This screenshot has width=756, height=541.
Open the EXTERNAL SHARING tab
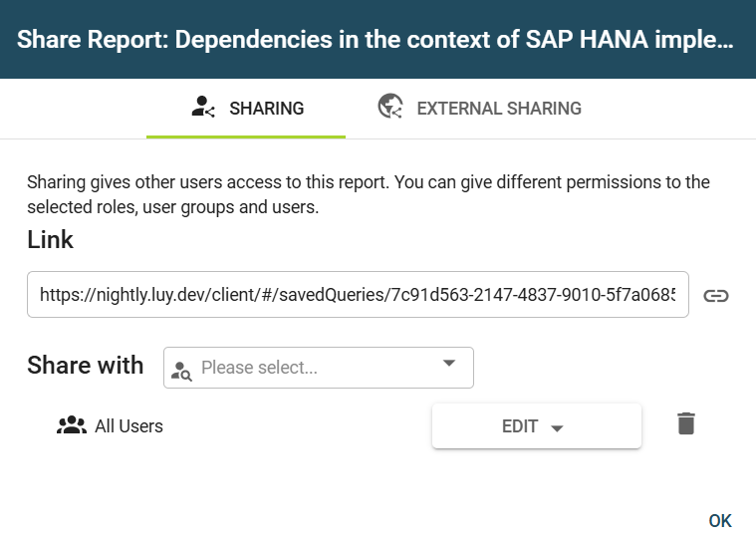point(498,109)
